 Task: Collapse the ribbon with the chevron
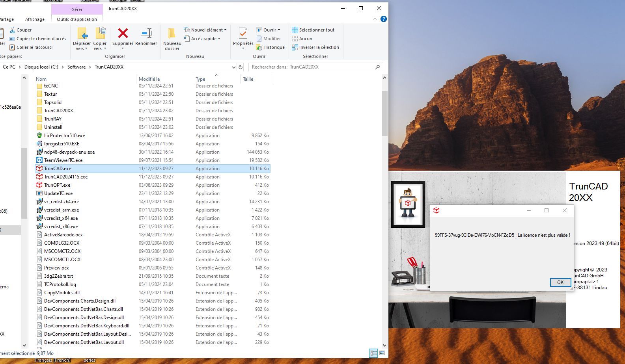(375, 19)
